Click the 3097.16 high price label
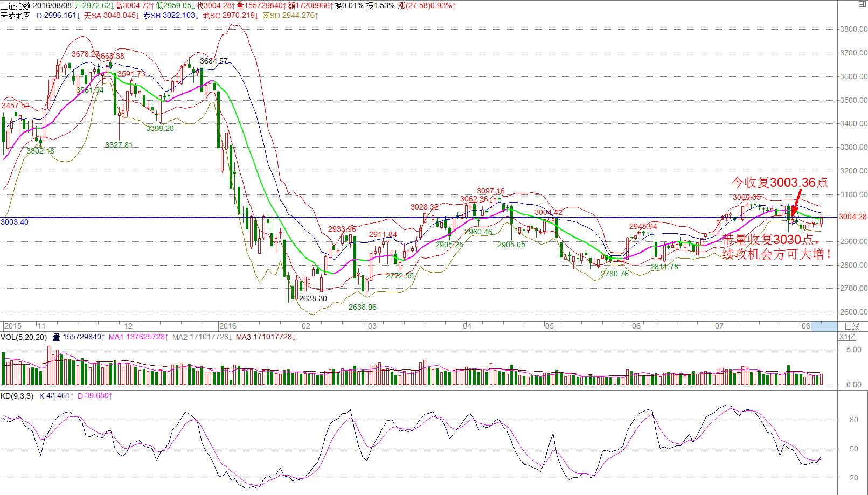868x495 pixels. pyautogui.click(x=491, y=191)
